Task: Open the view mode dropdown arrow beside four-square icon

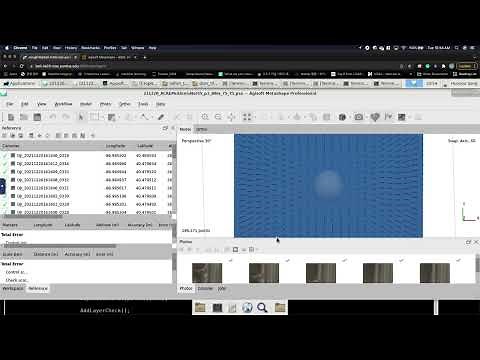Action: coord(255,117)
